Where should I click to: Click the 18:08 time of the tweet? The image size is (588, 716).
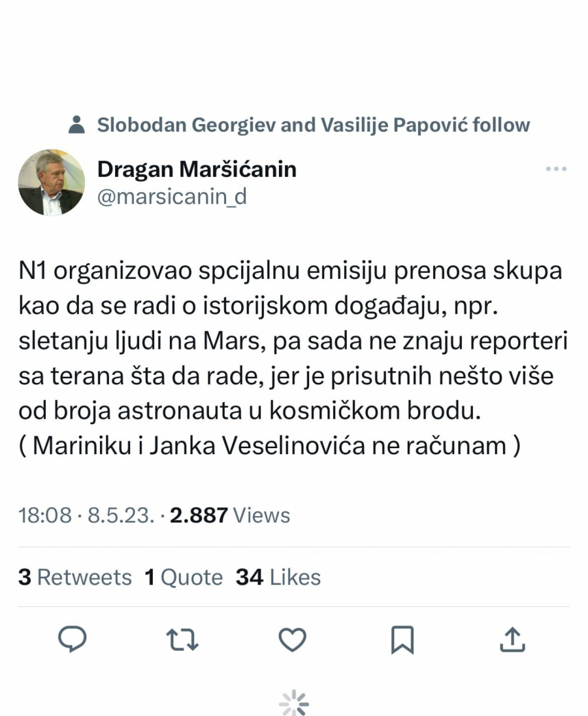coord(44,515)
